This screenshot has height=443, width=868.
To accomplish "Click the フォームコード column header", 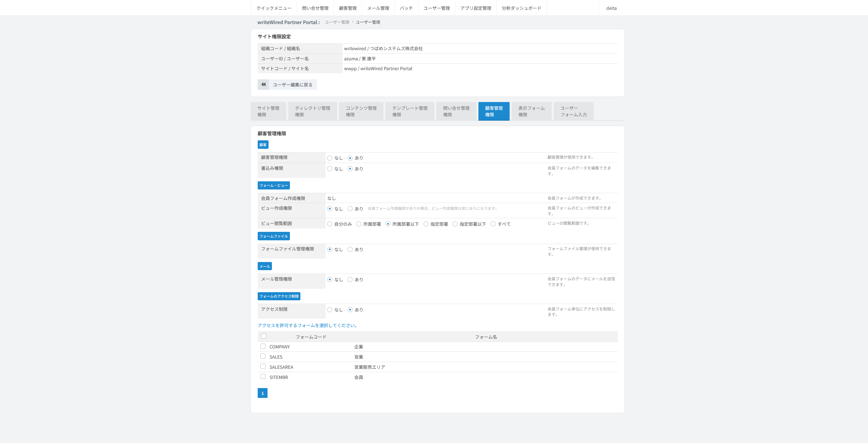I will click(x=311, y=337).
